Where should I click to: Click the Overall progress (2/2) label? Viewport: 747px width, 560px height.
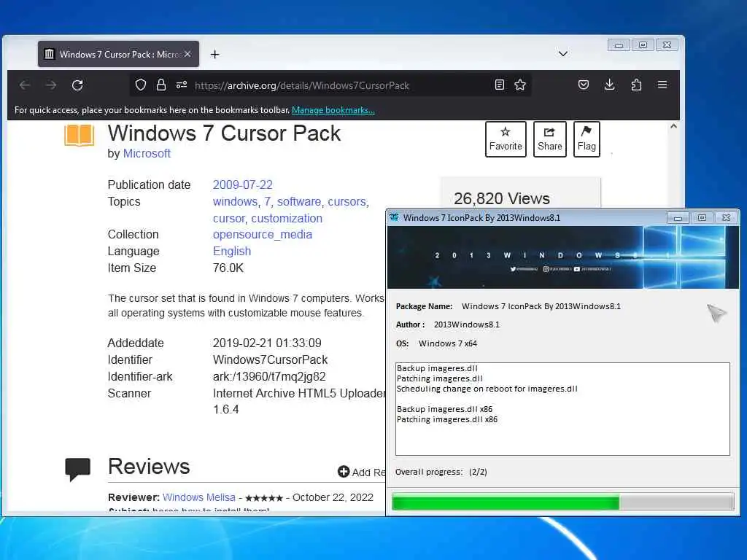pos(441,472)
